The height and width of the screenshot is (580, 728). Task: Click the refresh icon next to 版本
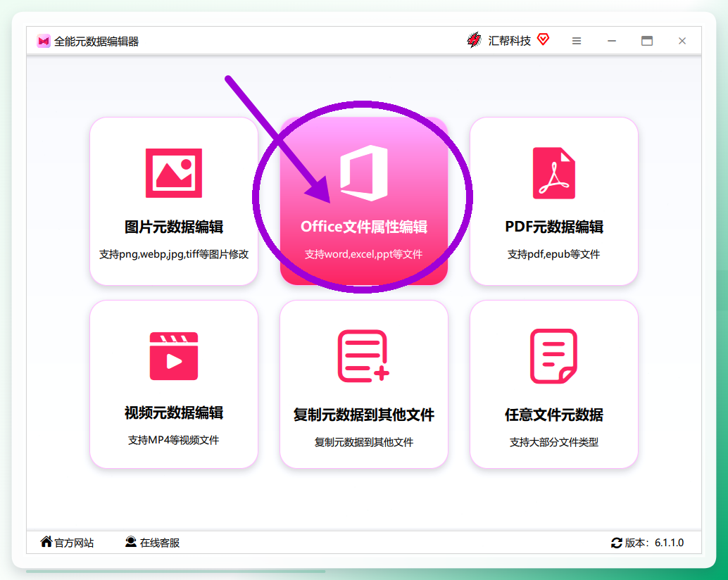(x=617, y=543)
